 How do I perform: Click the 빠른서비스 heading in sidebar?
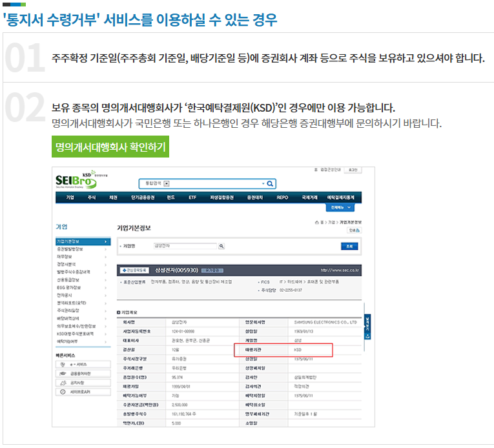[x=65, y=356]
